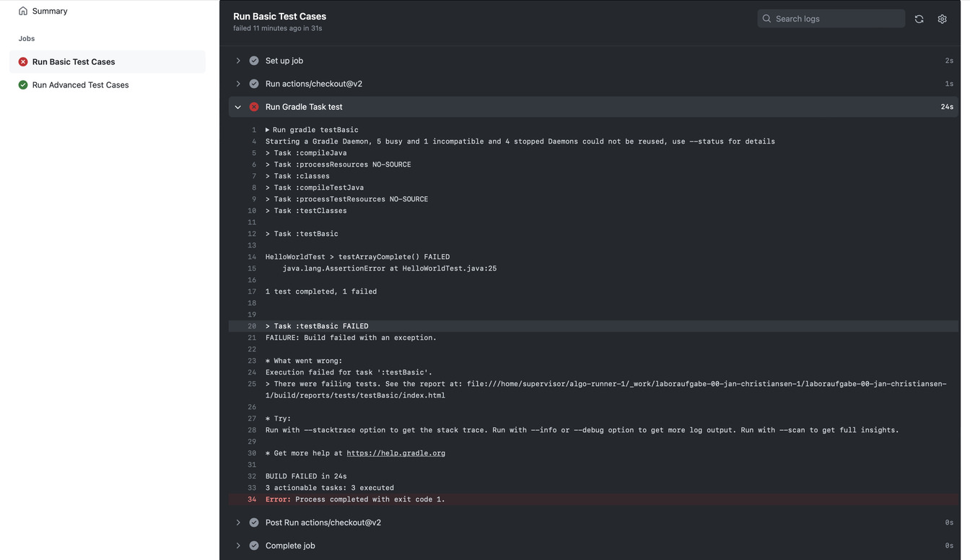Click the search magnifier icon in logs
The image size is (970, 560).
click(x=766, y=19)
